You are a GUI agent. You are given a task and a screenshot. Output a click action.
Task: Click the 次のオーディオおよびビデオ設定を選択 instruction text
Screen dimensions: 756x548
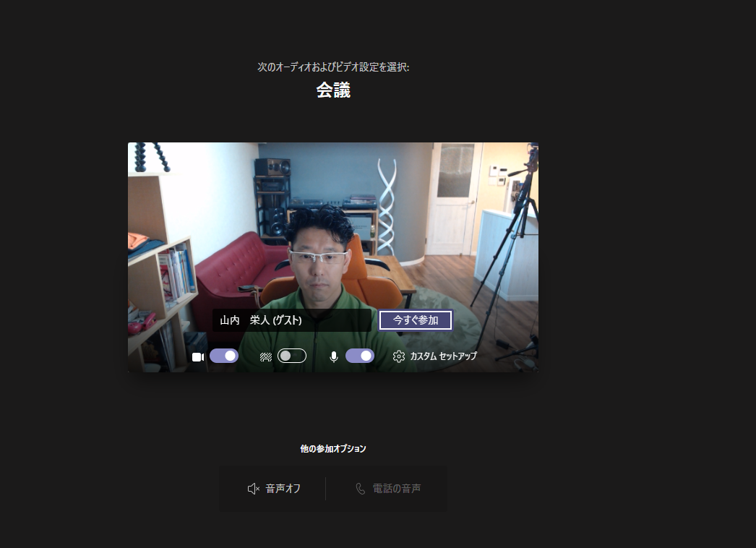[333, 67]
